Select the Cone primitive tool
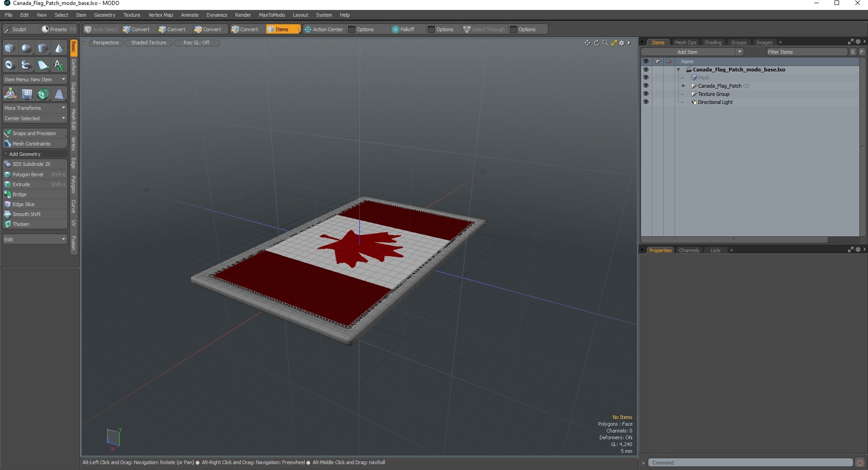Image resolution: width=868 pixels, height=470 pixels. [x=59, y=48]
